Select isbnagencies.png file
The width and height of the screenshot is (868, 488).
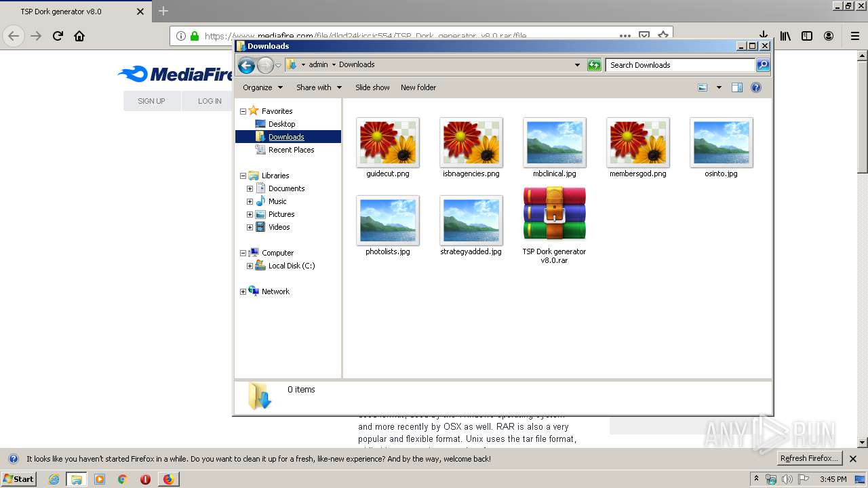coord(471,148)
